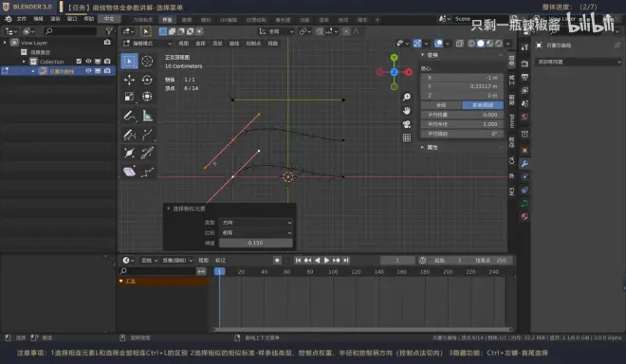The width and height of the screenshot is (626, 364).
Task: Select the Tilt tool
Action: (x=147, y=153)
